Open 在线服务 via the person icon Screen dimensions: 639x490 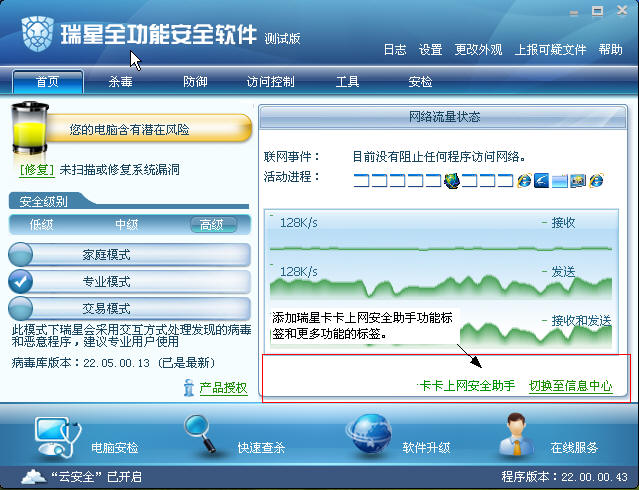tap(516, 435)
